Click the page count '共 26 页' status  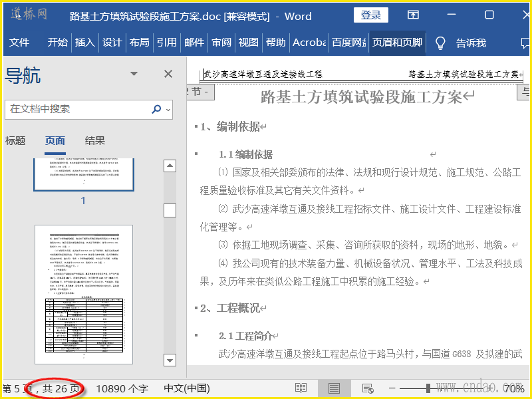pos(61,389)
